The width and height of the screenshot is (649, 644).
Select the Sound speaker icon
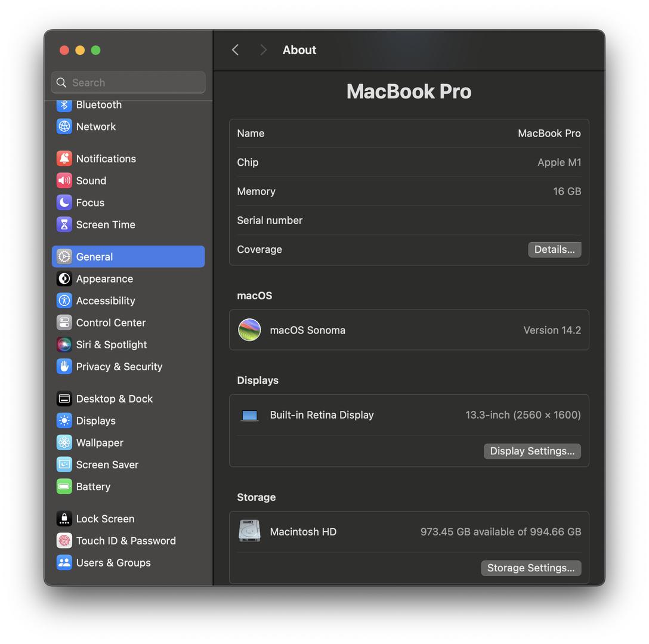pyautogui.click(x=64, y=181)
